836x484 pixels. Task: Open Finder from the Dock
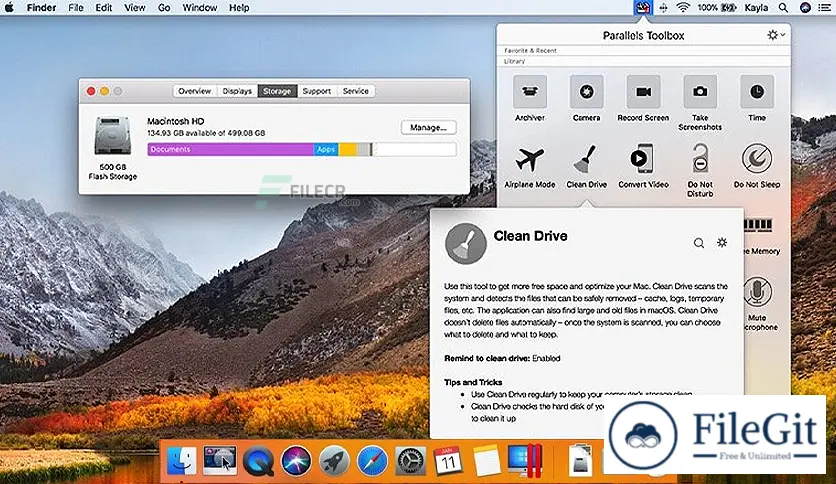(x=181, y=461)
